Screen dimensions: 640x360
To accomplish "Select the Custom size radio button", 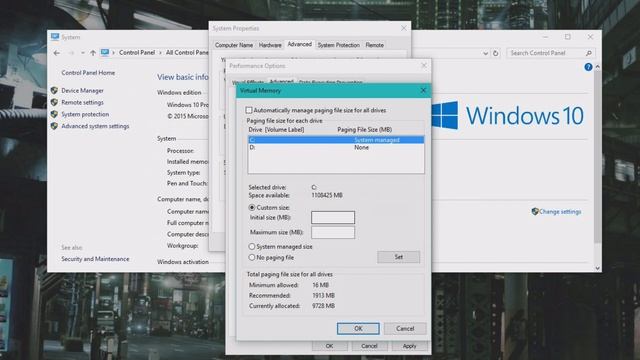I will [x=252, y=207].
